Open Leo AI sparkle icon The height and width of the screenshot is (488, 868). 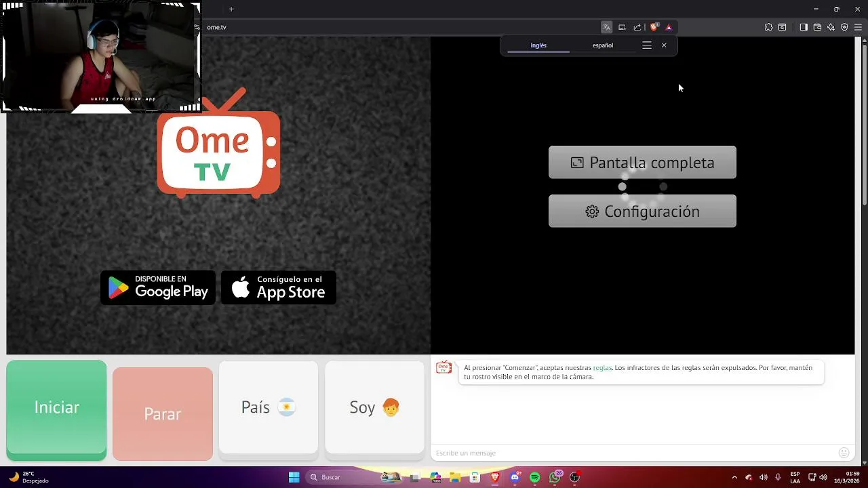(x=831, y=27)
